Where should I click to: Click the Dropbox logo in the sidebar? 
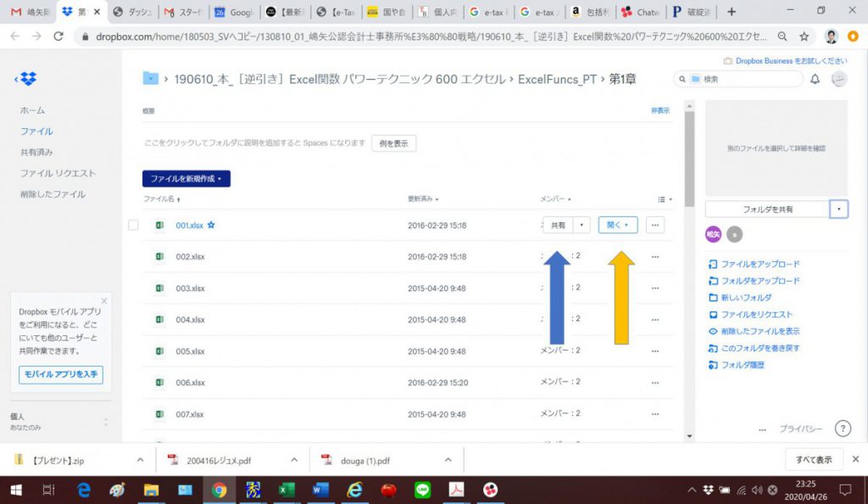point(28,79)
